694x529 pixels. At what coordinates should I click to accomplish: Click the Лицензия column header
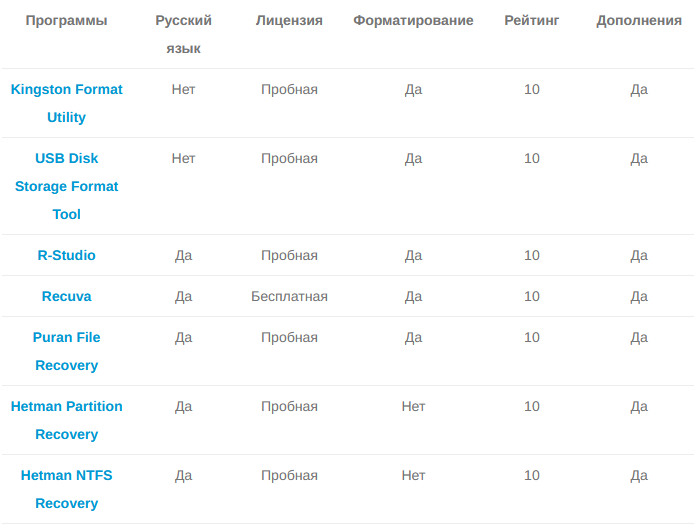[x=289, y=20]
